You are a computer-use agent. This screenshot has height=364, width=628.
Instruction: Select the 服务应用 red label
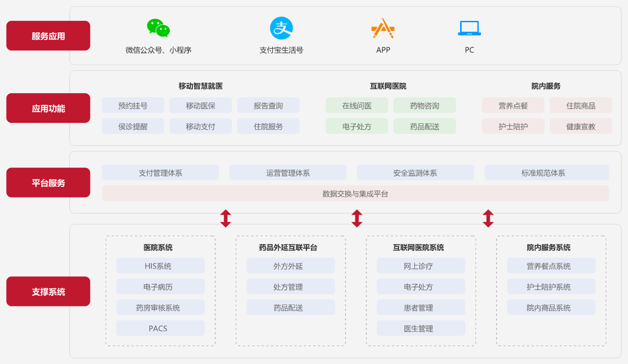click(48, 36)
